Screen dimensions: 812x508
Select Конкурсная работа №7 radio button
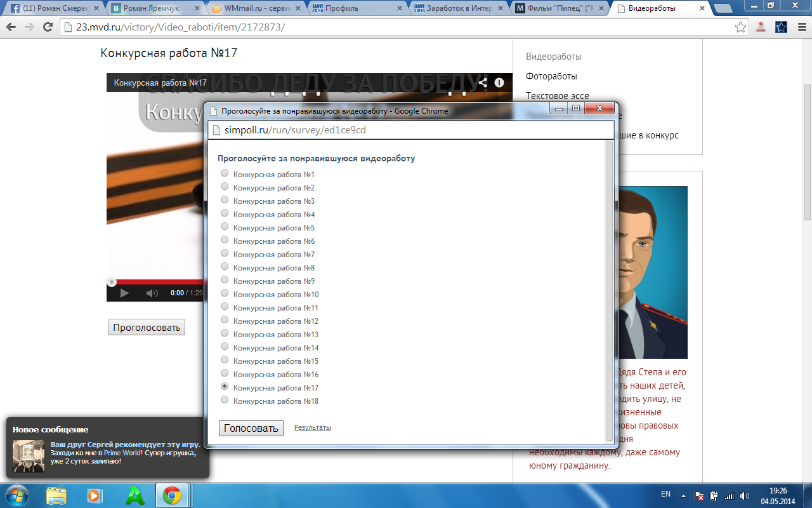pos(224,253)
